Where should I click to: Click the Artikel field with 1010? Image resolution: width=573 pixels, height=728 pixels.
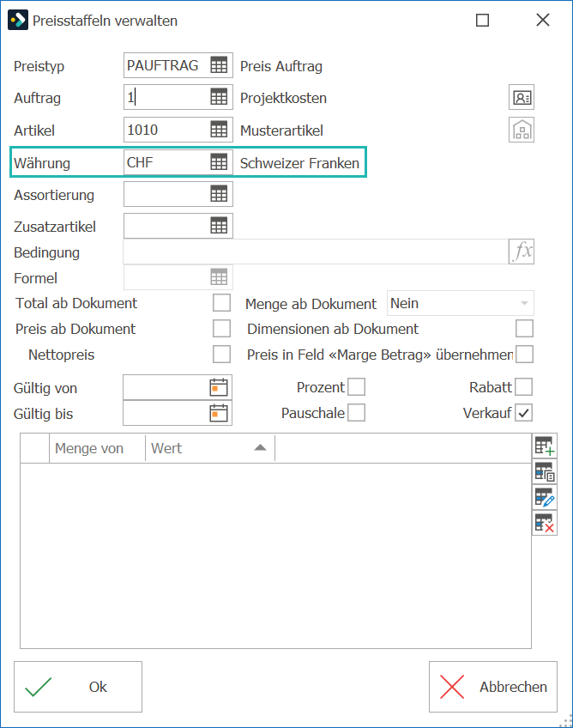tap(178, 130)
